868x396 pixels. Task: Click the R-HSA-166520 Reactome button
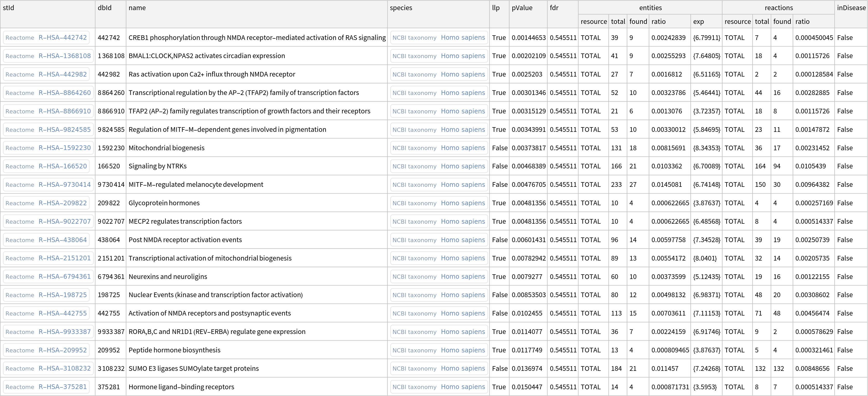46,166
